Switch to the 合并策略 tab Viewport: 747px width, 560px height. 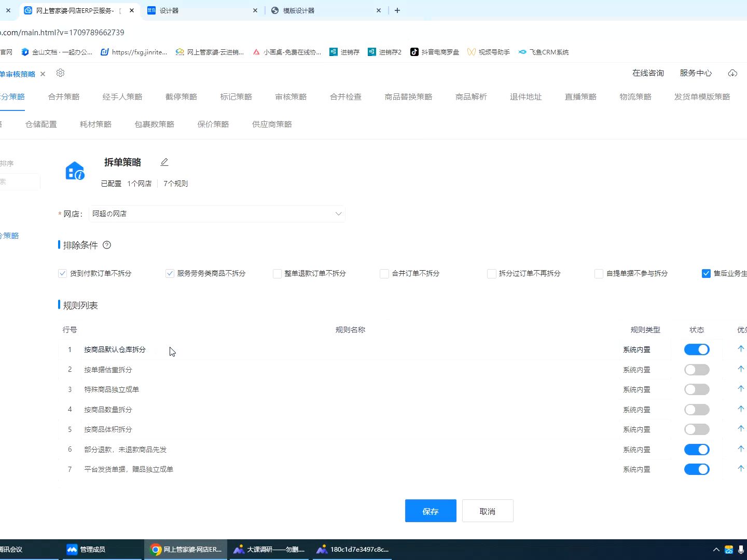(x=63, y=96)
